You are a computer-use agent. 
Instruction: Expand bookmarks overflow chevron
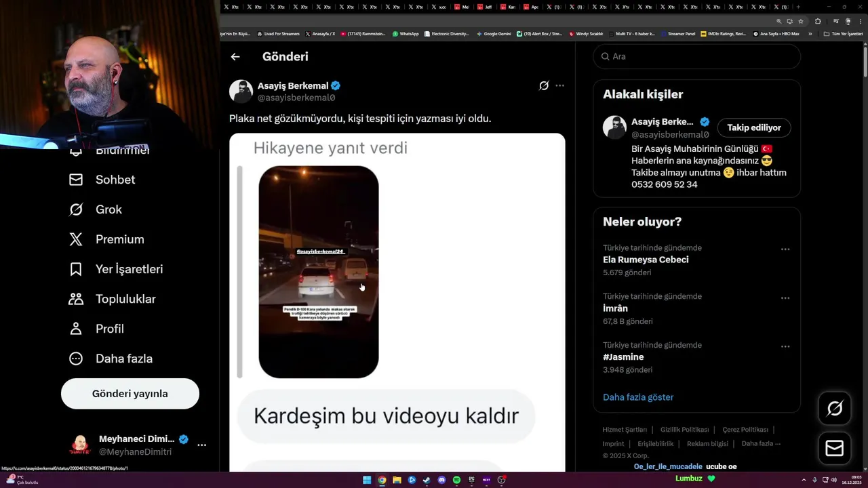(810, 33)
